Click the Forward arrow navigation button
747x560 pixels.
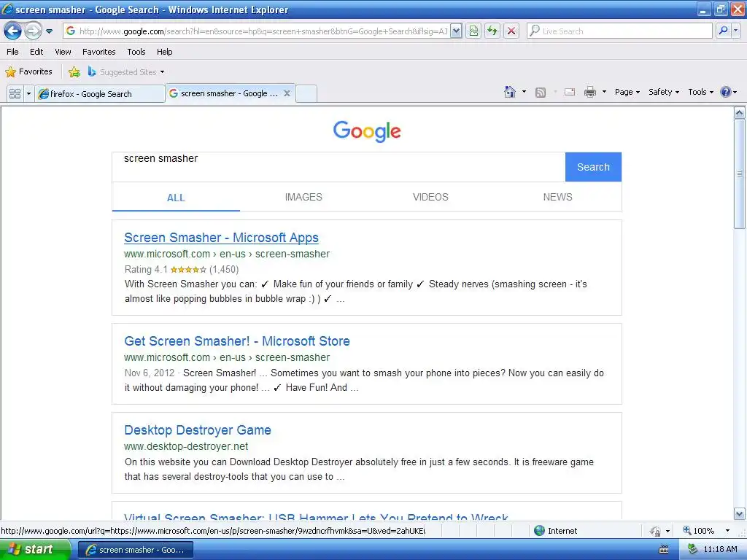[x=33, y=31]
